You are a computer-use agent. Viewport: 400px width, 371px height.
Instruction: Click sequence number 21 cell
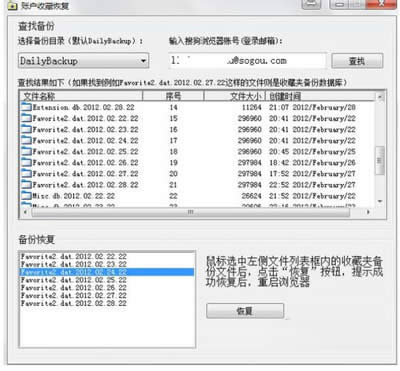point(173,184)
